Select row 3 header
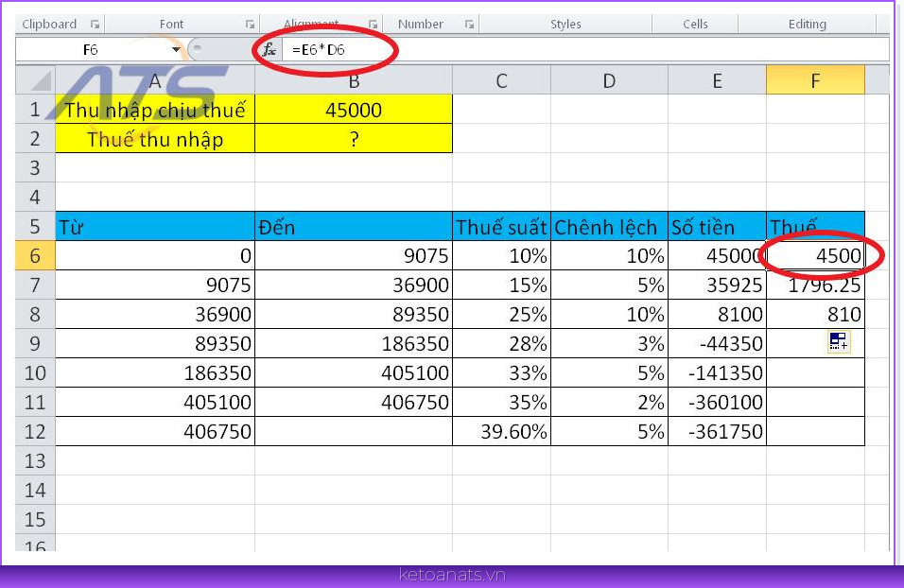The width and height of the screenshot is (904, 588). (35, 167)
